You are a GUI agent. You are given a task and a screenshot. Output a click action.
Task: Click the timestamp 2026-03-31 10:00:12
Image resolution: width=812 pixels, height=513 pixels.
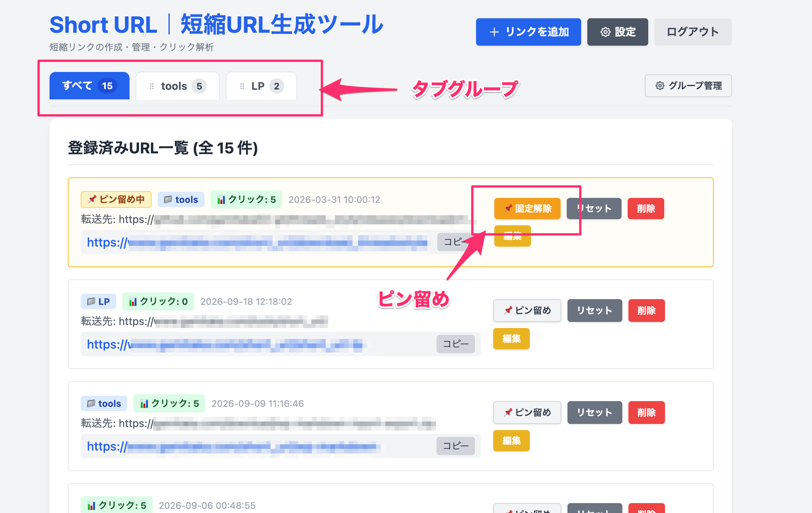click(334, 200)
